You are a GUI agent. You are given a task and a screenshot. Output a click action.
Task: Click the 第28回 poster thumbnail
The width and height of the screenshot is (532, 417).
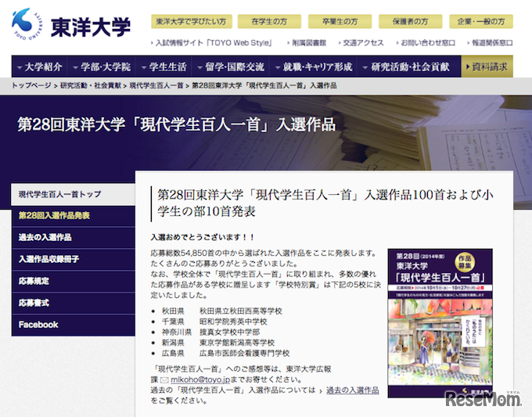440,323
